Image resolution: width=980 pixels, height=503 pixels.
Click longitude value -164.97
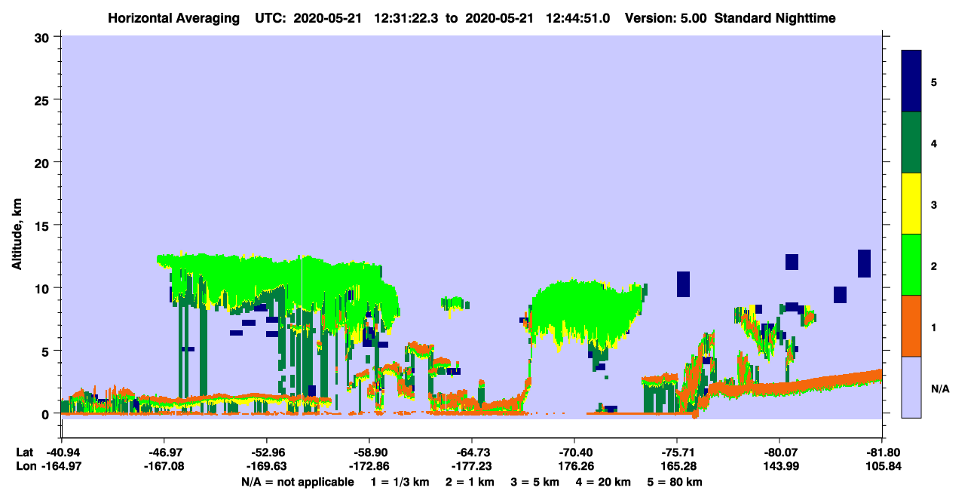click(x=61, y=466)
